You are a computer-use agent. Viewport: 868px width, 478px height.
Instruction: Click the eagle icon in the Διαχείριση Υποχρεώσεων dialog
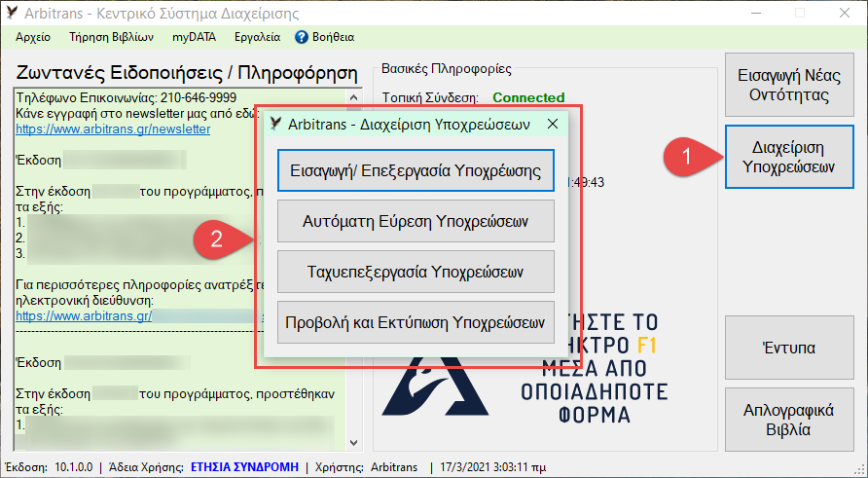tap(275, 124)
